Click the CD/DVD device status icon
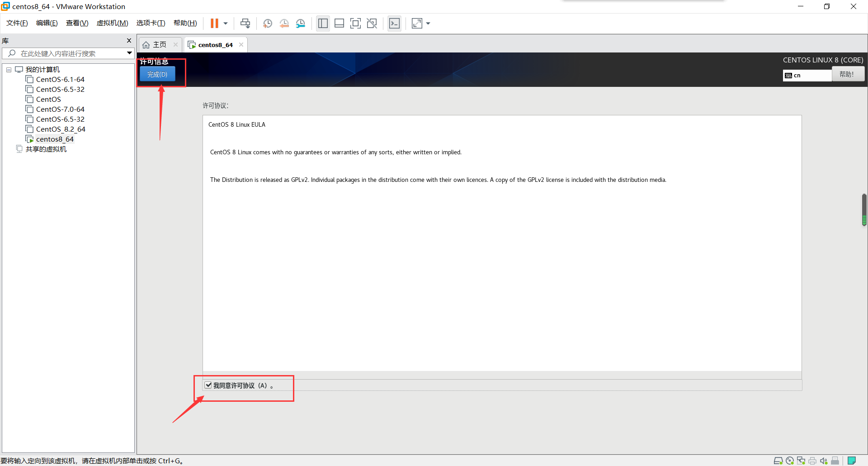Screen dimensions: 868x466 (x=790, y=461)
